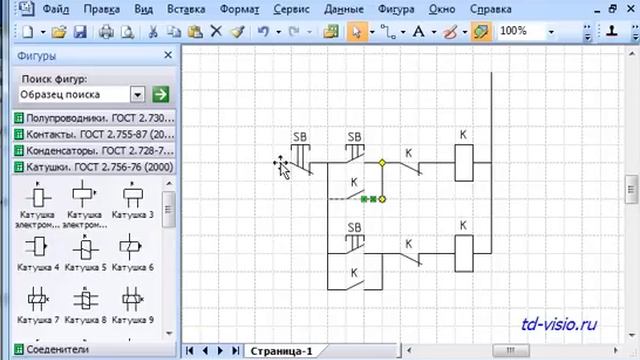Paste from clipboard icon
640x360 pixels.
click(x=196, y=31)
